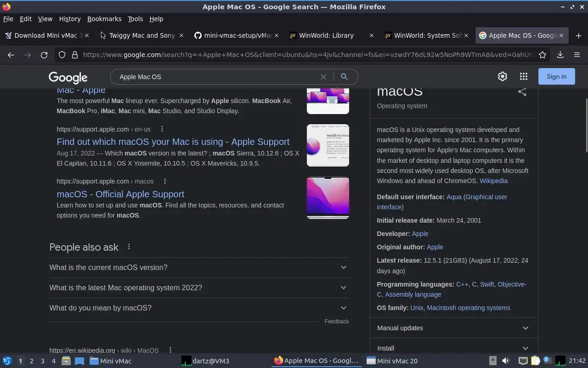Image resolution: width=588 pixels, height=368 pixels.
Task: Click the tracking protection shield icon
Action: pos(62,55)
